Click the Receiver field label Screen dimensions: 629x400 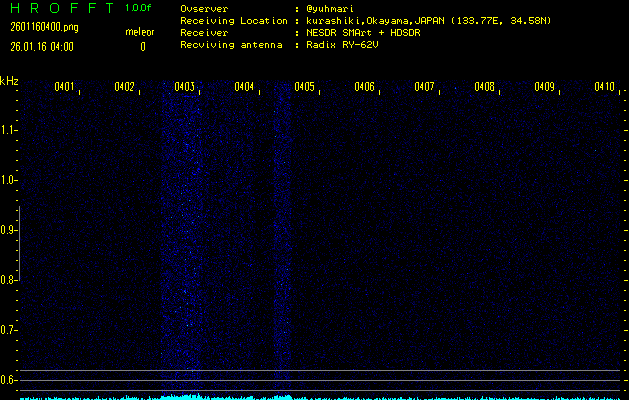(x=204, y=33)
